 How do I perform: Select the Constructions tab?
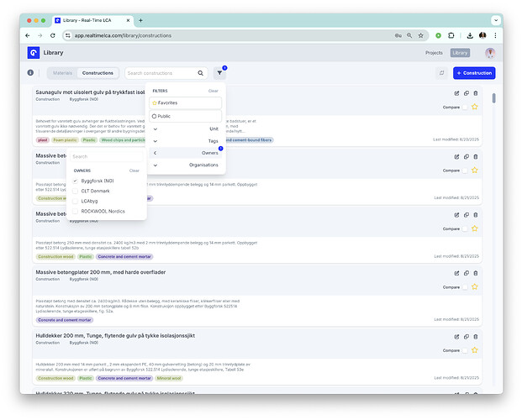pos(98,73)
